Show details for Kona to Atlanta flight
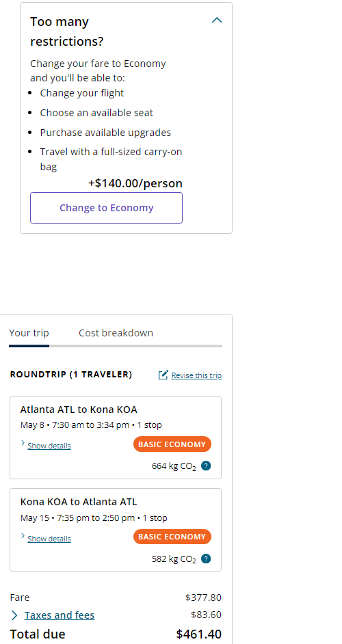Viewport: 342px width, 644px height. pos(49,539)
